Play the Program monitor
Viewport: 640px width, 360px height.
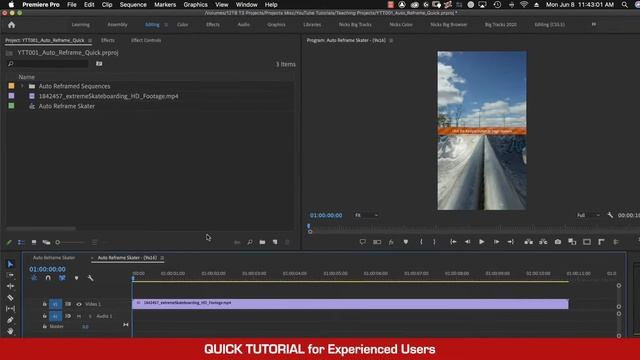(x=482, y=242)
